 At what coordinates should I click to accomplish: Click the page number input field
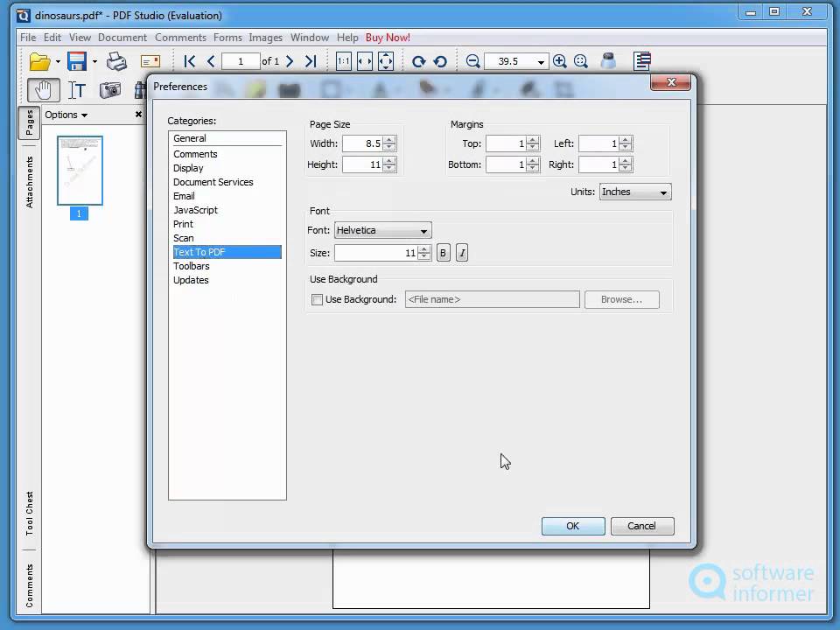tap(241, 61)
